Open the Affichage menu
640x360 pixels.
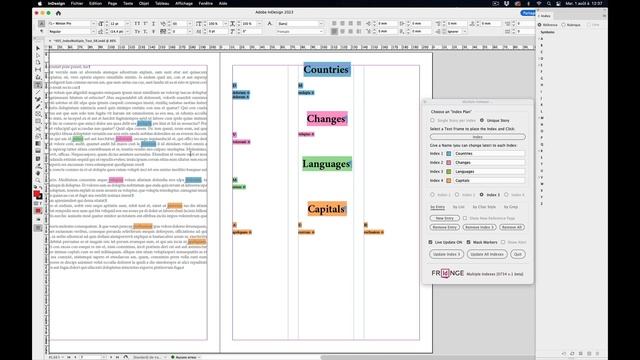pyautogui.click(x=184, y=3)
